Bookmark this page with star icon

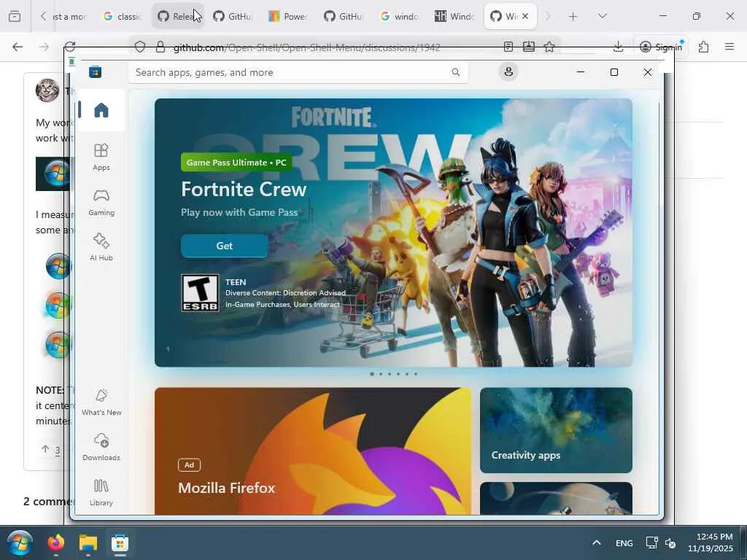click(x=549, y=47)
